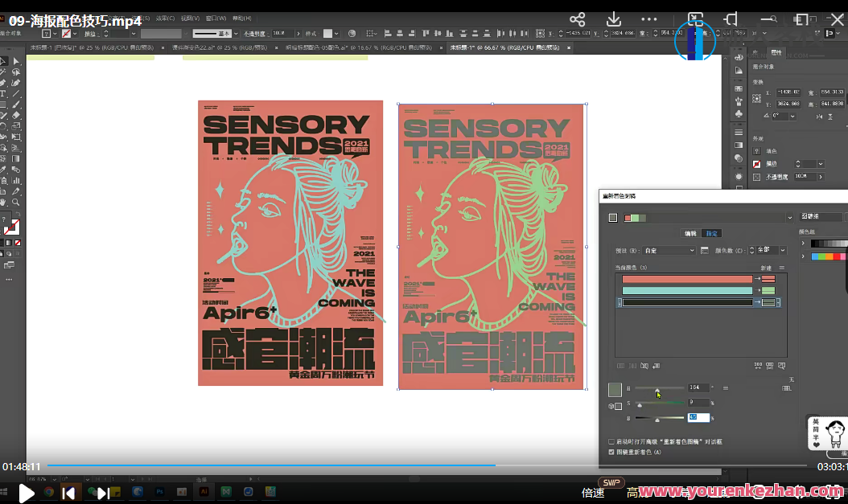848x504 pixels.
Task: Uncheck the recolor artwork checkbox
Action: tap(611, 452)
